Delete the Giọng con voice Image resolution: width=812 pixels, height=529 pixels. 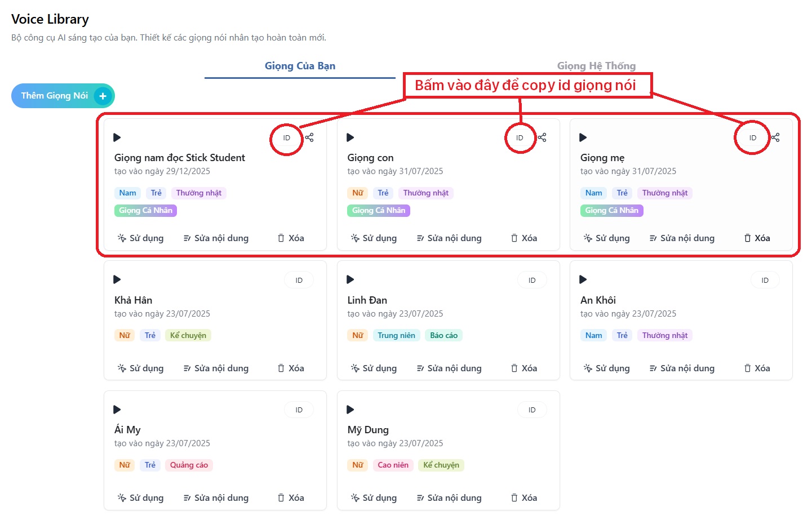click(523, 238)
